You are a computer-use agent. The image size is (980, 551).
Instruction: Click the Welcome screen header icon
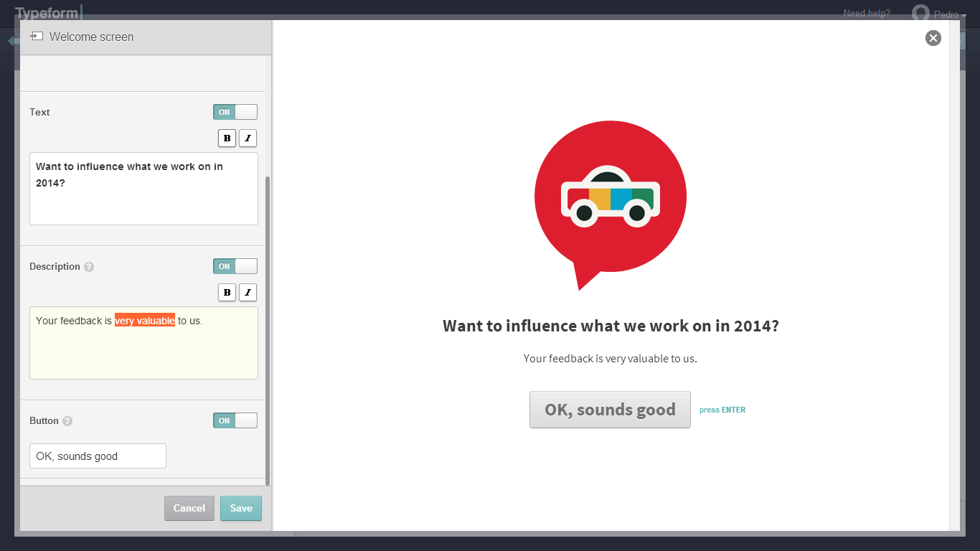click(37, 36)
